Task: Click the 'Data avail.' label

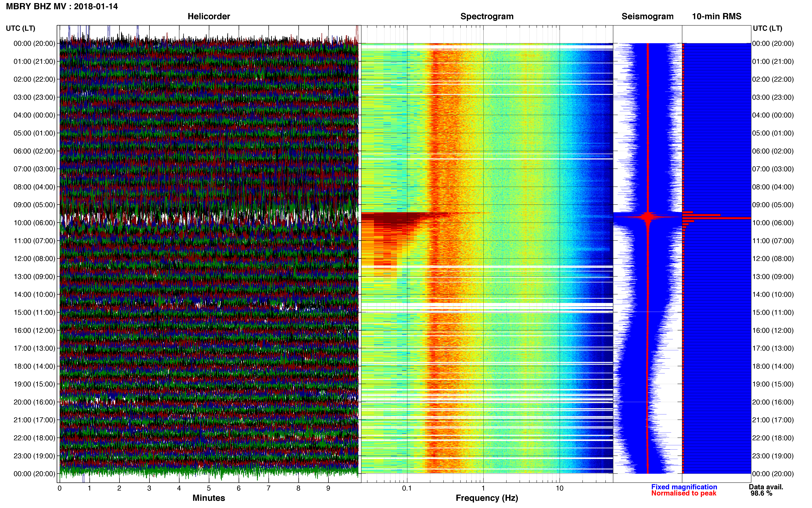Action: pyautogui.click(x=766, y=487)
